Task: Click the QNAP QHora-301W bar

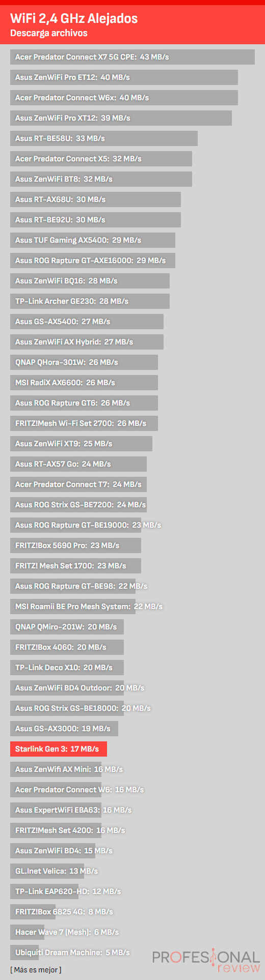Action: click(84, 362)
